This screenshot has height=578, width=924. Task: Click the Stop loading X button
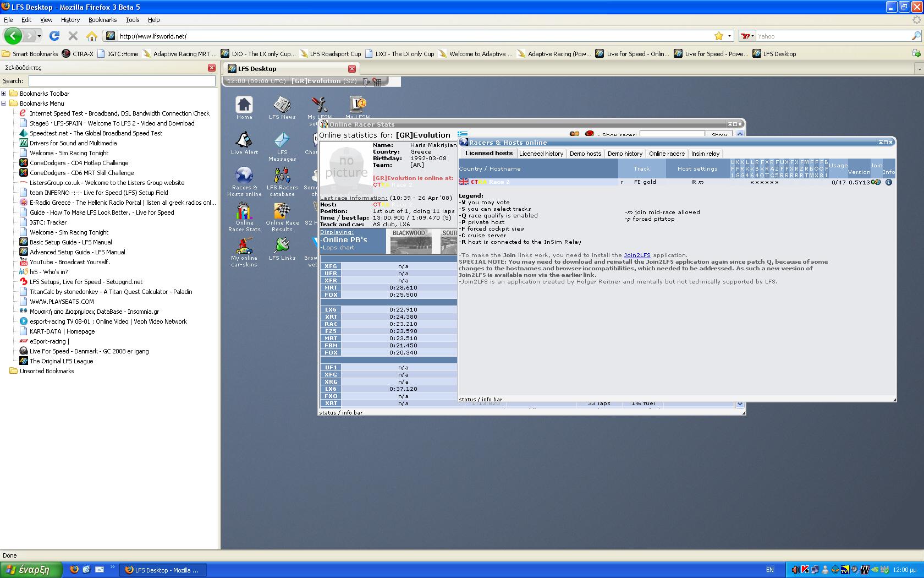pyautogui.click(x=73, y=36)
